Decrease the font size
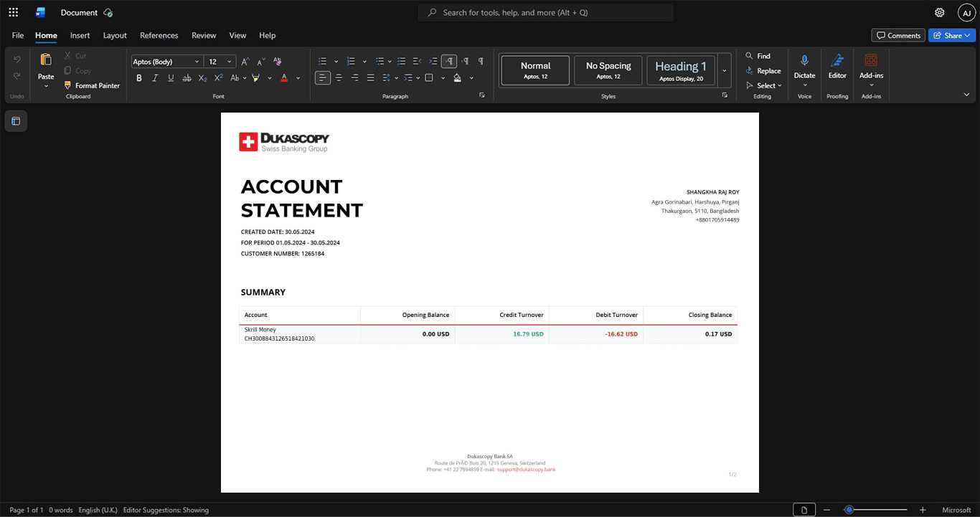This screenshot has height=517, width=980. point(261,62)
